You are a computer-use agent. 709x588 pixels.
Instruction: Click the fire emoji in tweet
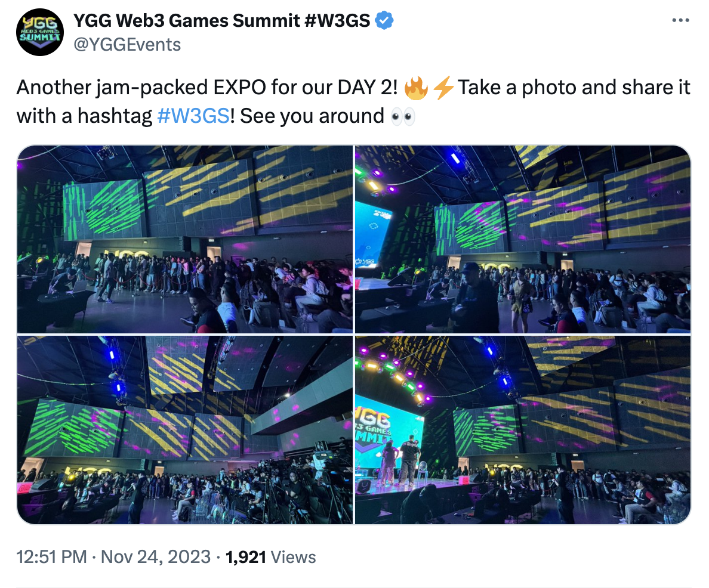coord(416,88)
